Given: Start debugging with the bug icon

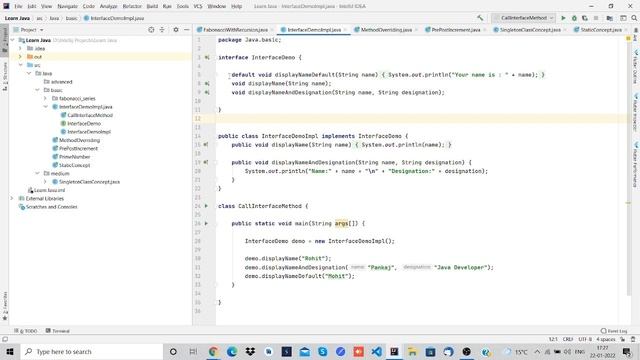Looking at the screenshot, I should point(574,18).
